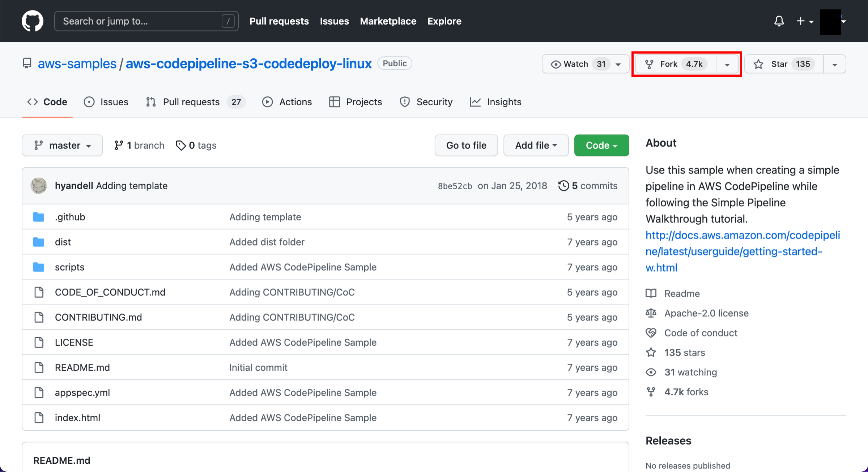Expand the Star lists dropdown arrow
The height and width of the screenshot is (472, 868).
tap(835, 64)
